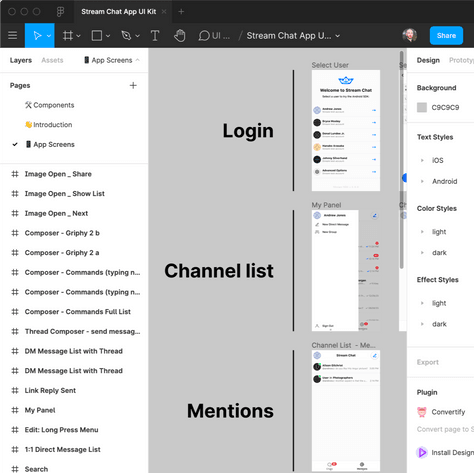Click frame icon of Edit: Long Press Menu
474x473 pixels.
(15, 430)
